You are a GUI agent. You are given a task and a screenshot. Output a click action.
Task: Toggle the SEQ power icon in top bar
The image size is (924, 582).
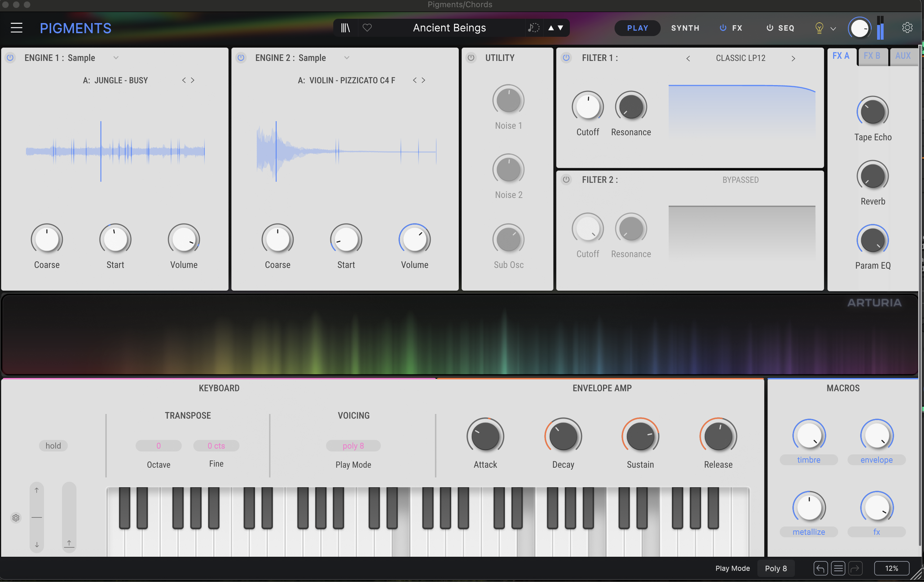point(770,28)
